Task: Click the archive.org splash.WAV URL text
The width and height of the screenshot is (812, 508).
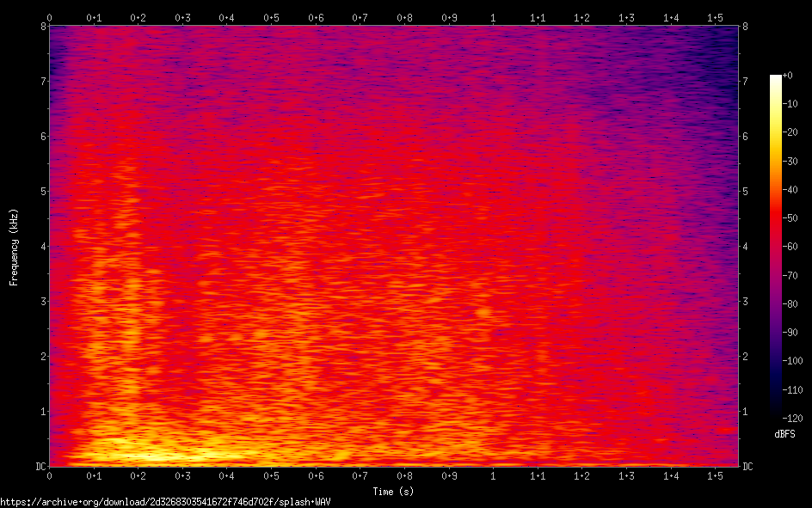Action: (165, 501)
